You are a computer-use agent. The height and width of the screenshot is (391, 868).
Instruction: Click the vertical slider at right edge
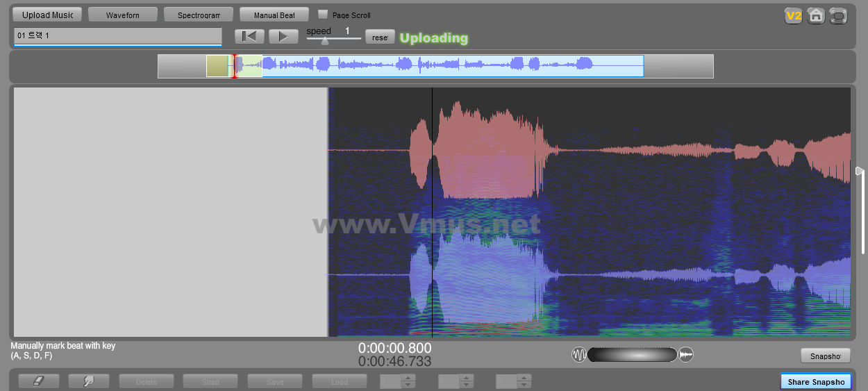(x=862, y=210)
